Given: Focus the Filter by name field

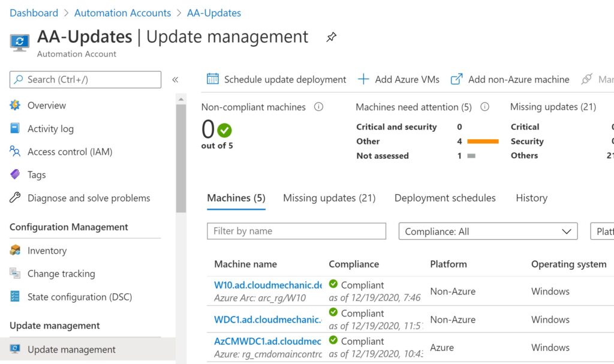Looking at the screenshot, I should tap(296, 231).
